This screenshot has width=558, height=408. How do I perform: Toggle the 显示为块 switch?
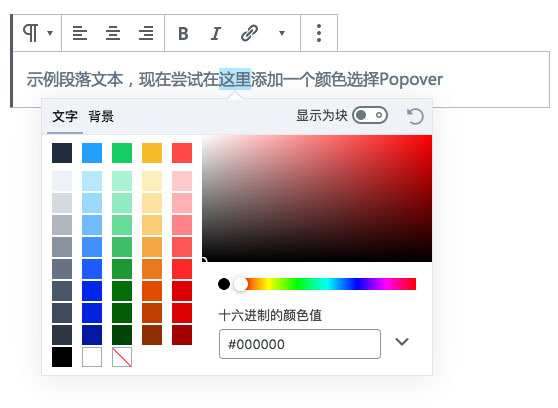pyautogui.click(x=370, y=115)
